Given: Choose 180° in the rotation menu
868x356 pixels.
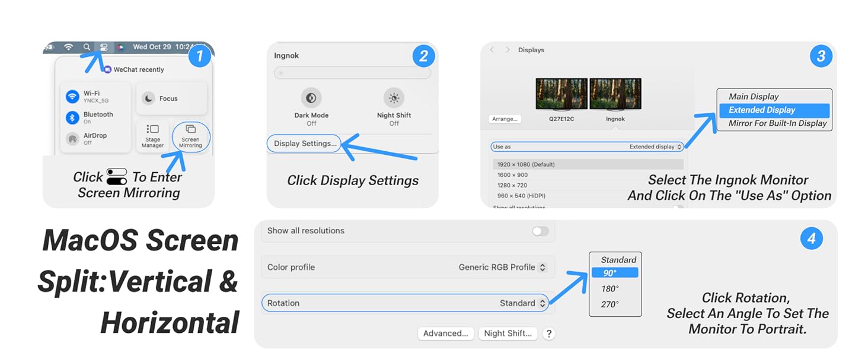Looking at the screenshot, I should (610, 289).
